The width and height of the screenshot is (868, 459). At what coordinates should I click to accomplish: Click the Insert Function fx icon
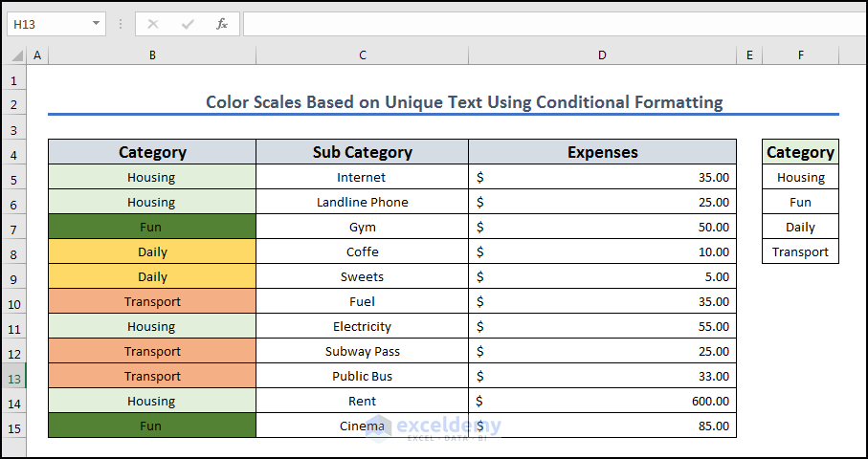(x=221, y=24)
